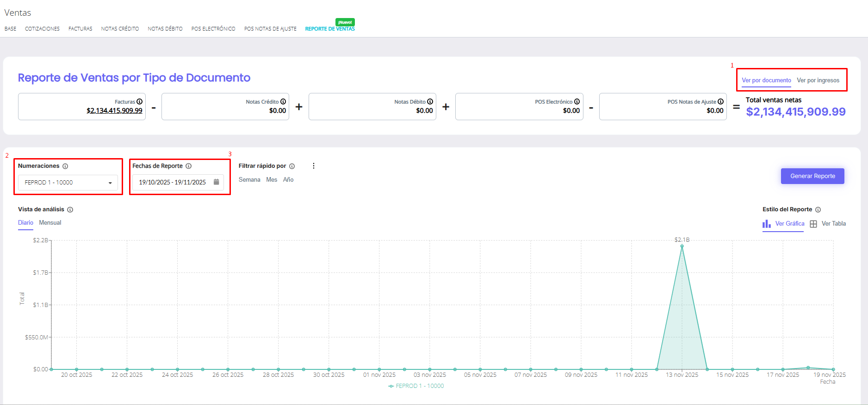Viewport: 868px width, 405px height.
Task: Go to the Cotizaciones tab
Action: 42,29
